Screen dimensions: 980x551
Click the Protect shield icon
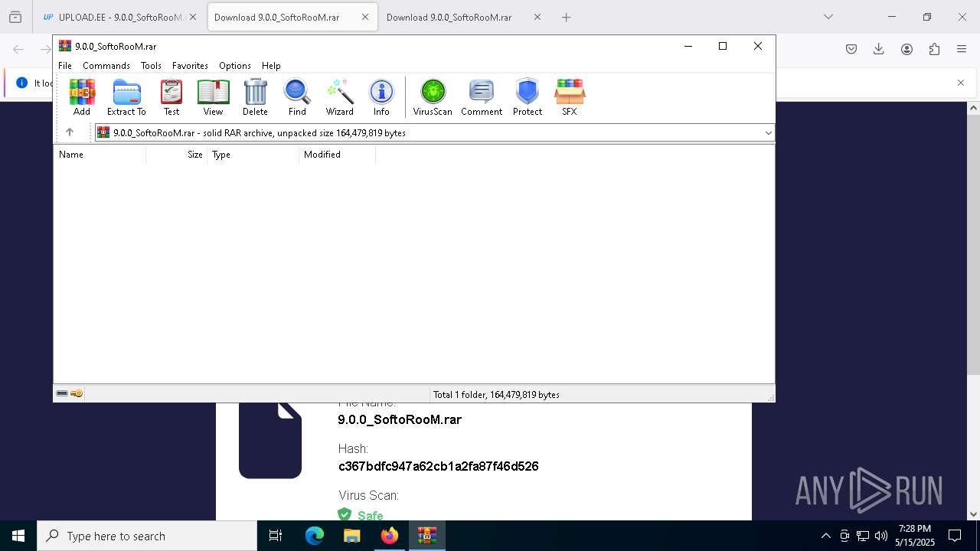[x=528, y=96]
